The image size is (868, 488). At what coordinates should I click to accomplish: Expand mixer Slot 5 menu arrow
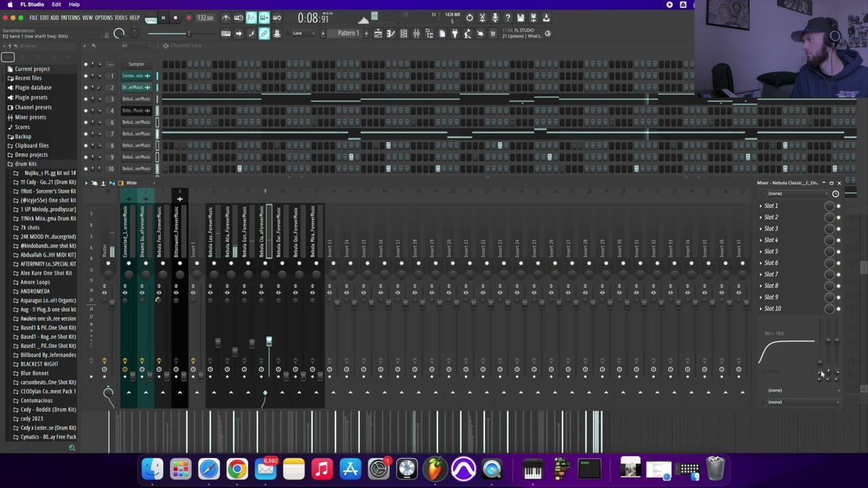tap(761, 251)
